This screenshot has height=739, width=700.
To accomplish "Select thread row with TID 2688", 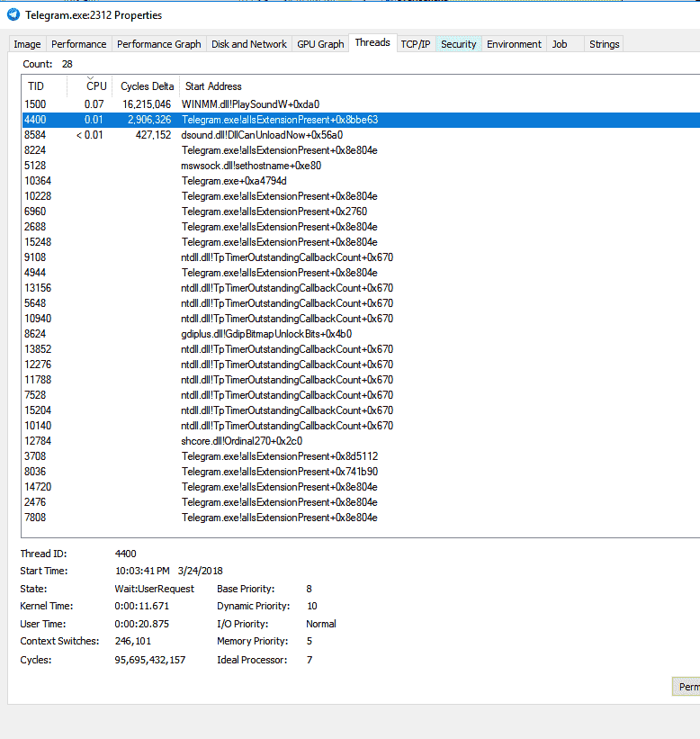I will [x=361, y=227].
